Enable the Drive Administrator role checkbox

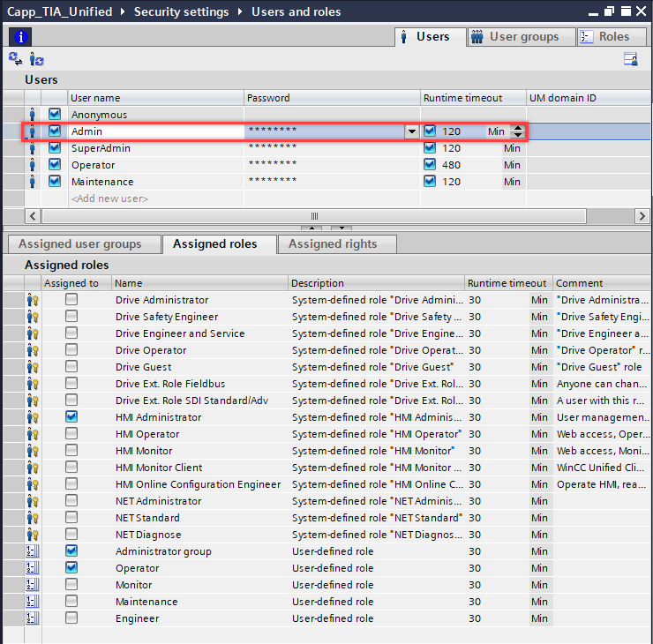coord(71,300)
